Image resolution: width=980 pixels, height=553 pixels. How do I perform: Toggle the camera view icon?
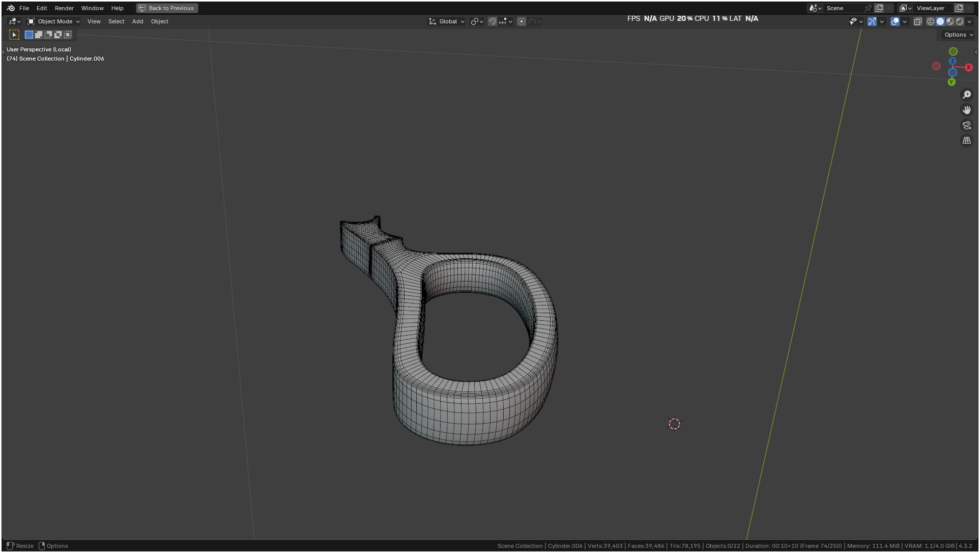[967, 125]
